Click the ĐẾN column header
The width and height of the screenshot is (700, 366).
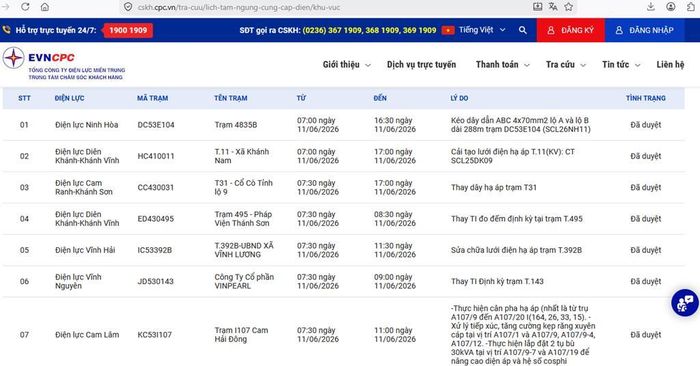[380, 98]
